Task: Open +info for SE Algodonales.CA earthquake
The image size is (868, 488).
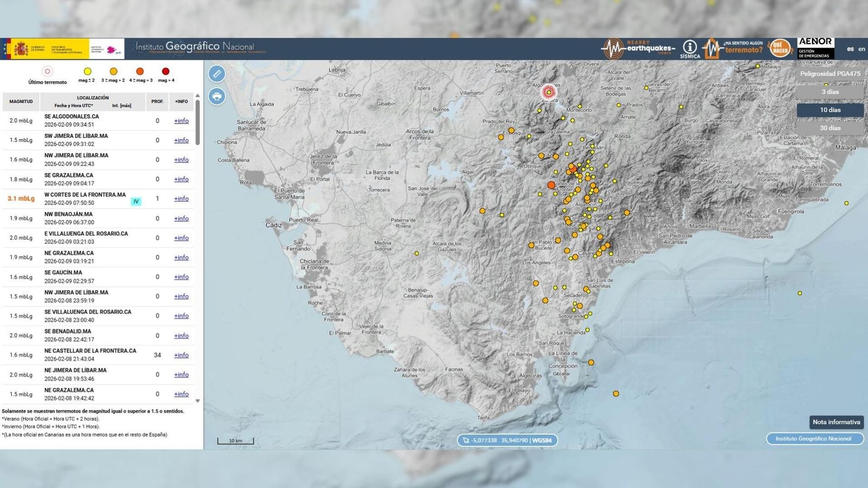Action: 181,121
